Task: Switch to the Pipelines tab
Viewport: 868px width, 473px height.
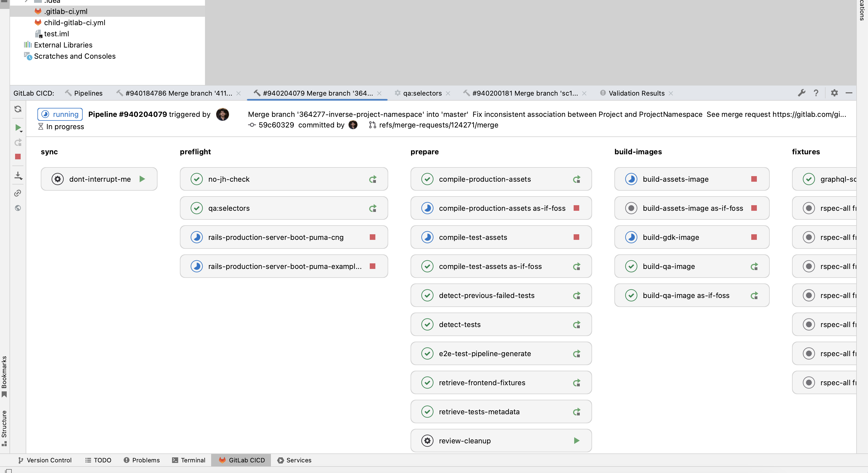Action: click(x=84, y=93)
